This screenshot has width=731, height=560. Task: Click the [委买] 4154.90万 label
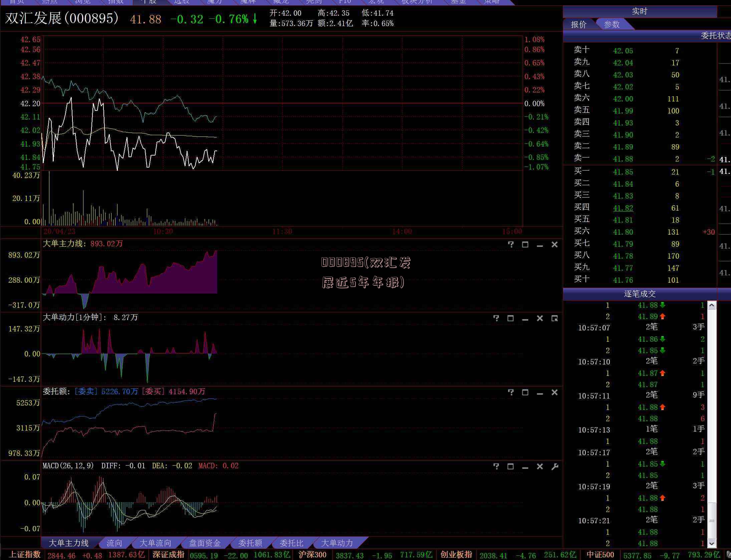coord(174,391)
